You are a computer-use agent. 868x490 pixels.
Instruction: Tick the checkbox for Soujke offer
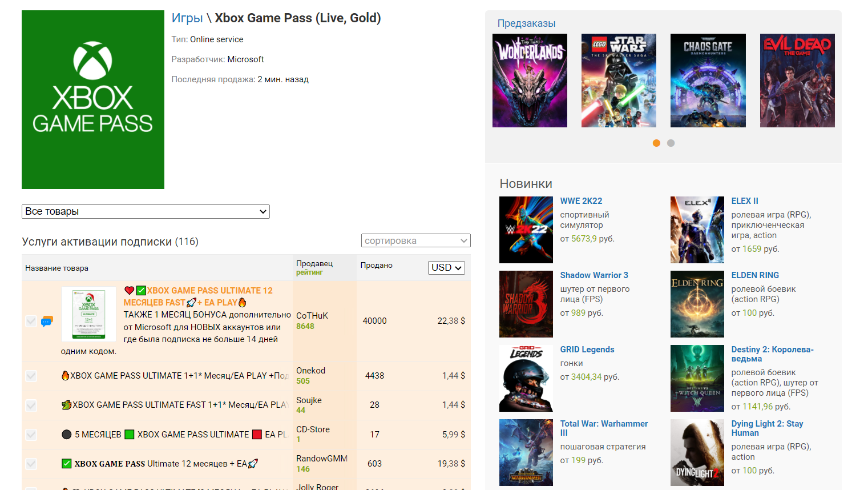[31, 405]
